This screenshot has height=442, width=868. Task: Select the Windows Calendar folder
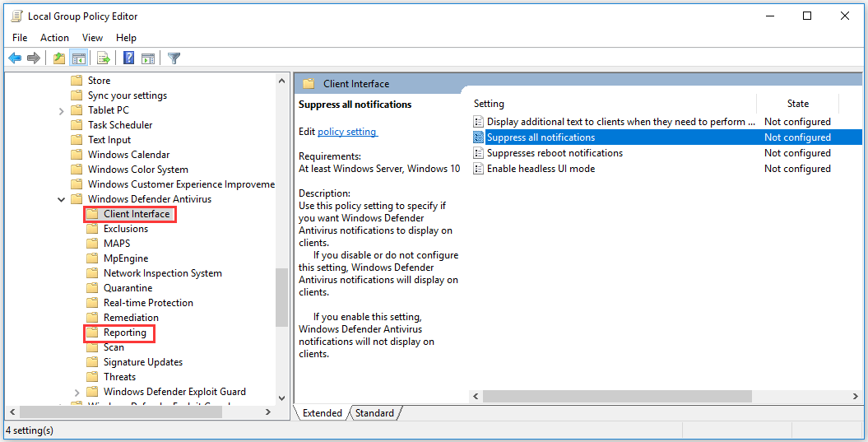129,155
